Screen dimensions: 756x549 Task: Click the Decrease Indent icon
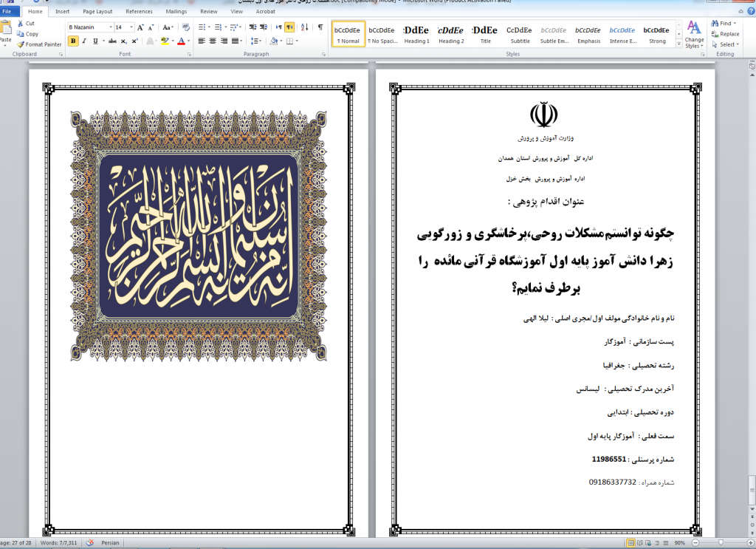(x=252, y=27)
